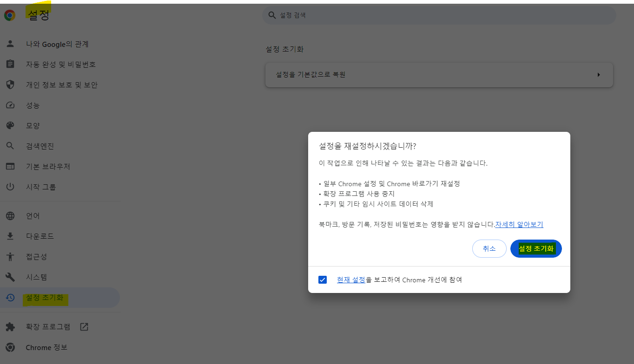This screenshot has width=634, height=364.
Task: Click the palette icon for 모양
Action: coord(10,126)
